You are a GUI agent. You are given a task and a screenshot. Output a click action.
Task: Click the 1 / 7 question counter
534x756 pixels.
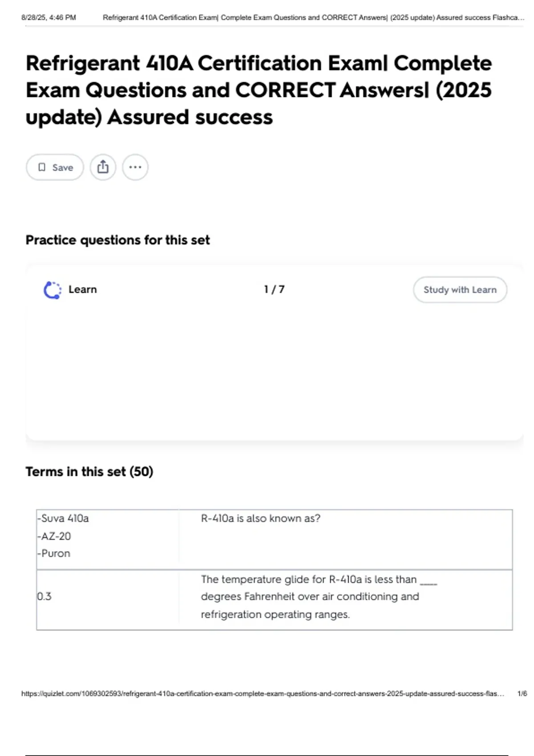274,290
